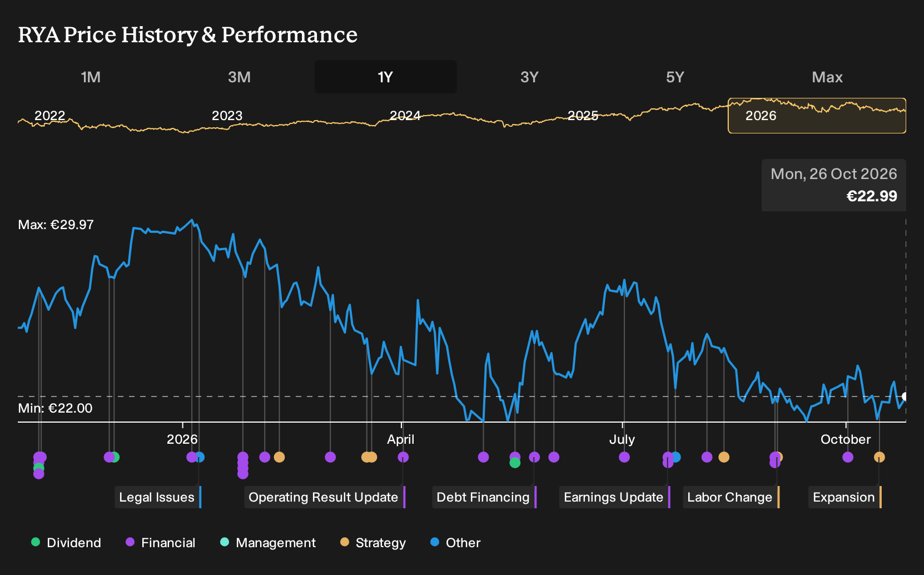Switch to the 3Y time range
The width and height of the screenshot is (924, 575).
click(x=529, y=77)
